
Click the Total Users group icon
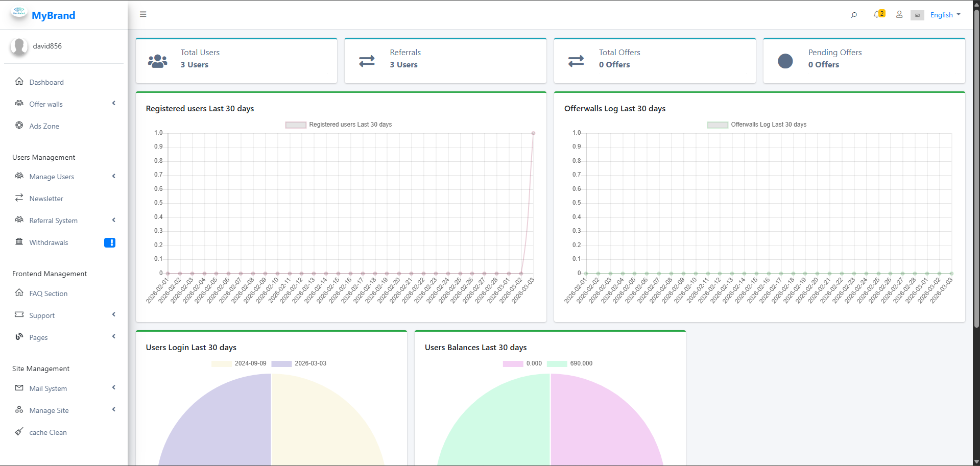(x=157, y=61)
